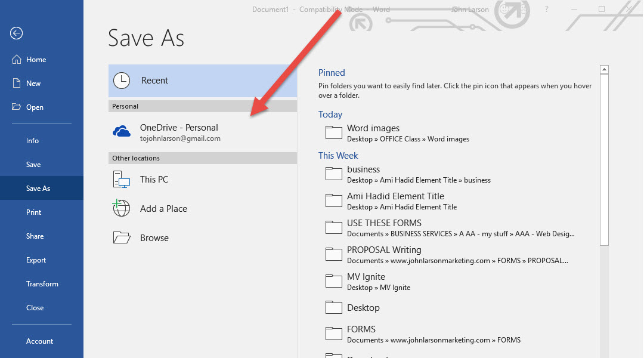Click the OneDrive cloud icon
Image resolution: width=644 pixels, height=358 pixels.
click(x=122, y=132)
